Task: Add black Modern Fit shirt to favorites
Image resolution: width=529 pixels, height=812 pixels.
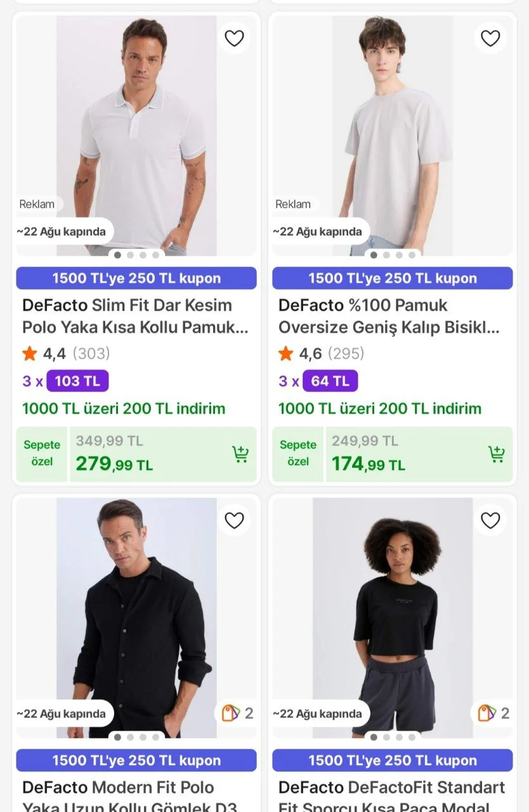Action: click(234, 521)
